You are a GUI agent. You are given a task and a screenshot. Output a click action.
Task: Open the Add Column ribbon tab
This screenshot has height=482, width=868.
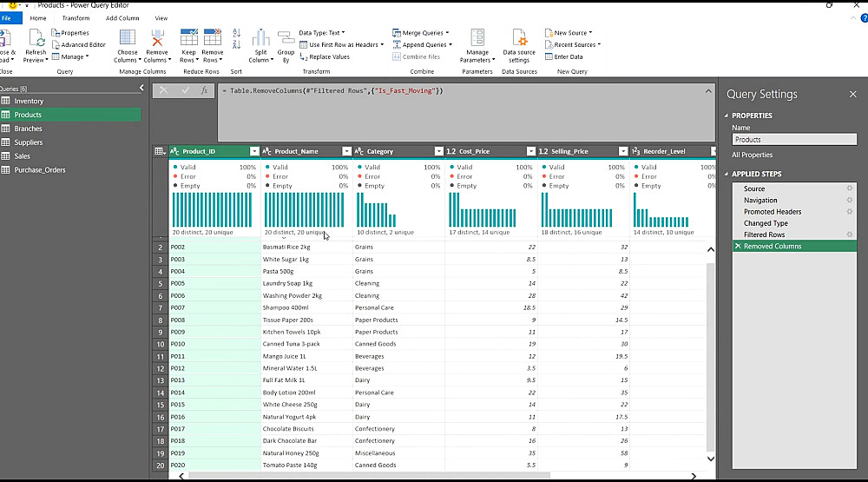122,18
